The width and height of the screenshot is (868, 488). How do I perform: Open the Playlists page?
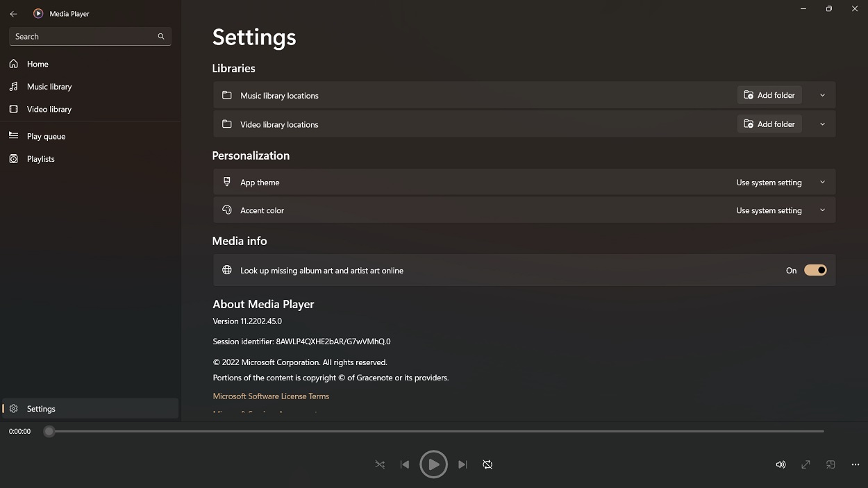[90, 159]
